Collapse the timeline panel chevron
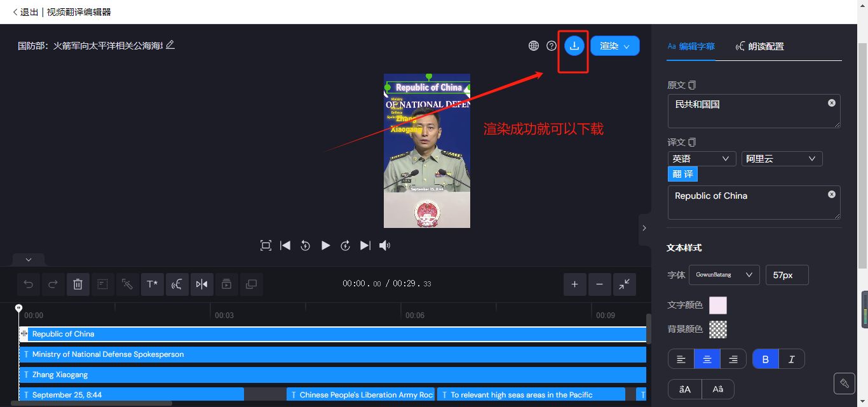The width and height of the screenshot is (868, 407). point(29,260)
